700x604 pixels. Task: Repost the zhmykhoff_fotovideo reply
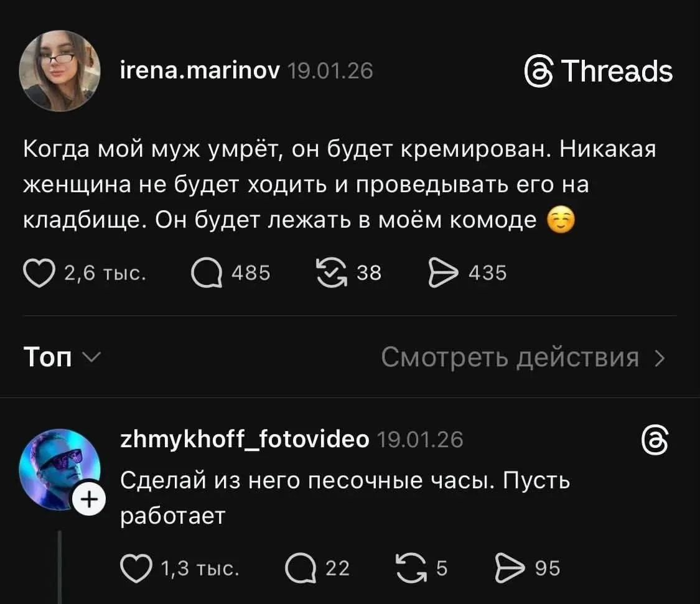point(411,569)
